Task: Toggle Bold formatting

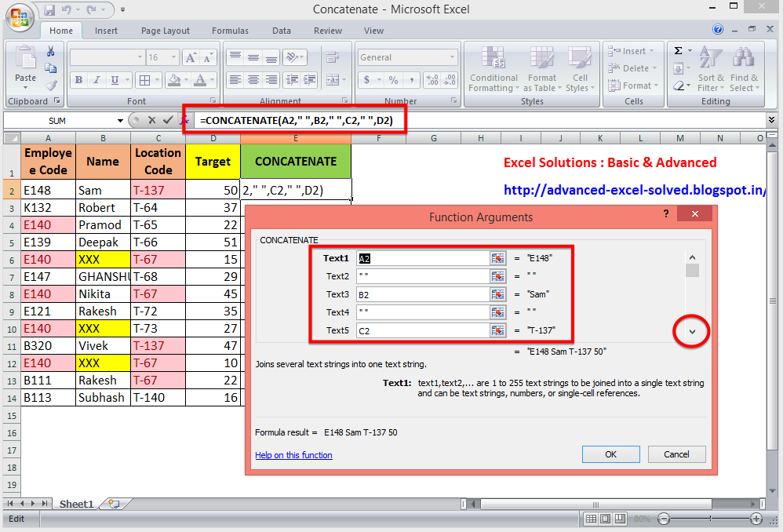Action: point(78,80)
